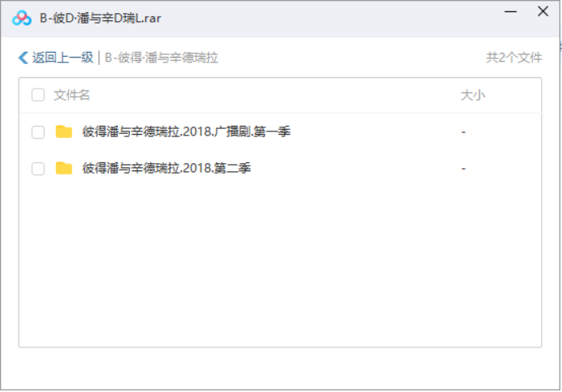Click the Baidu Netdisk cloud logo
Viewport: 562px width, 392px height.
point(21,19)
